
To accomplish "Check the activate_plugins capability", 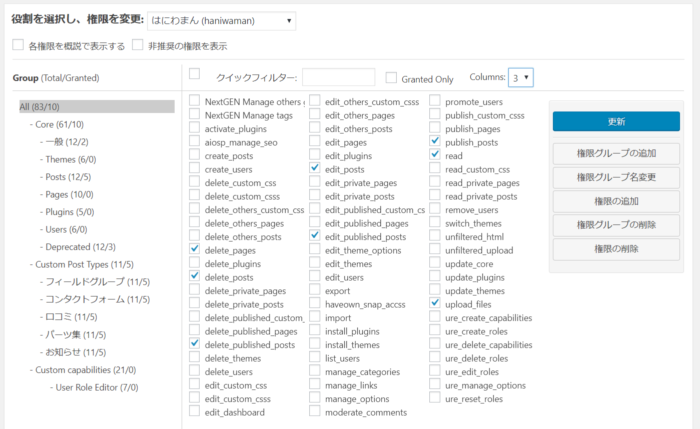I will (195, 129).
